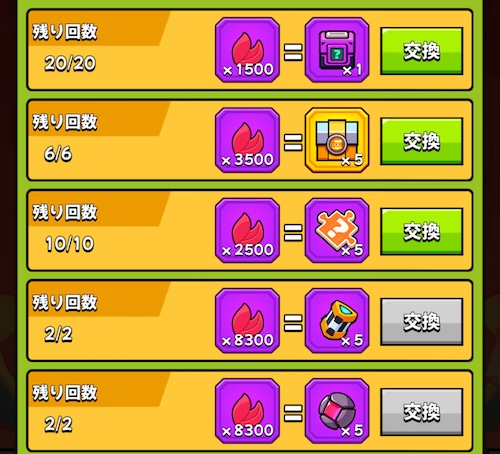
Task: Tap the golden treasure chest x5 icon
Action: pyautogui.click(x=337, y=140)
